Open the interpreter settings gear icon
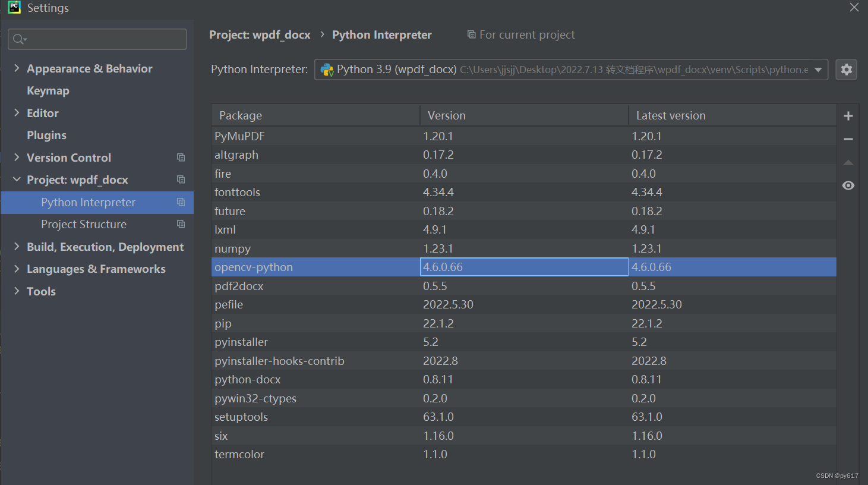The height and width of the screenshot is (485, 868). (x=846, y=70)
